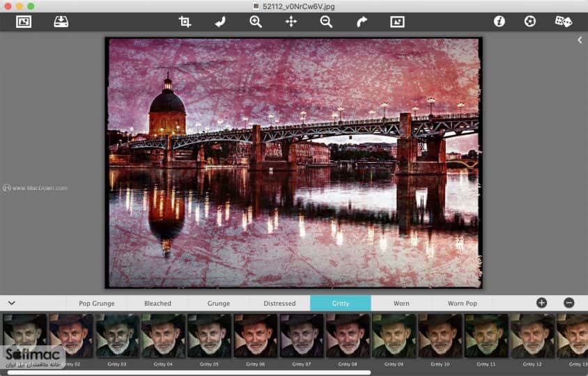Open the Worn Pop tab

462,304
